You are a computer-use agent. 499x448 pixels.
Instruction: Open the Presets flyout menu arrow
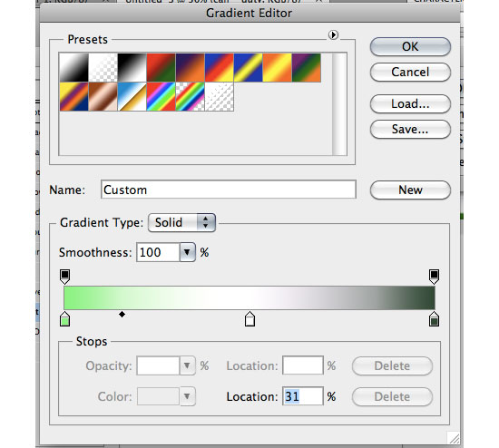pos(333,34)
